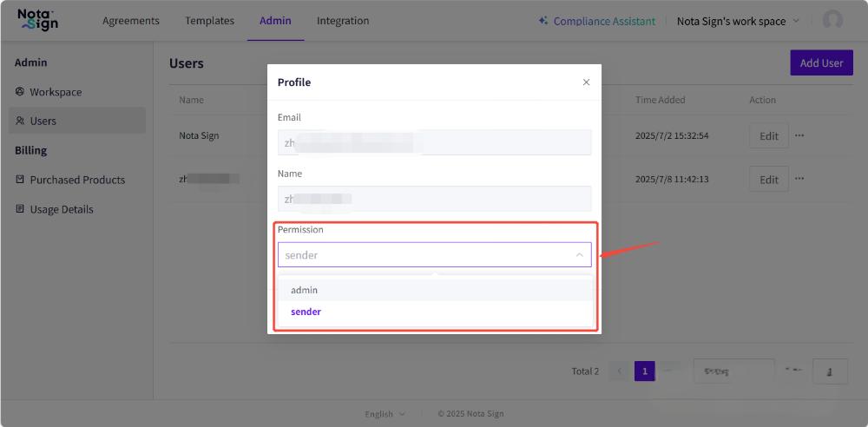Open the Templates tab

(209, 21)
